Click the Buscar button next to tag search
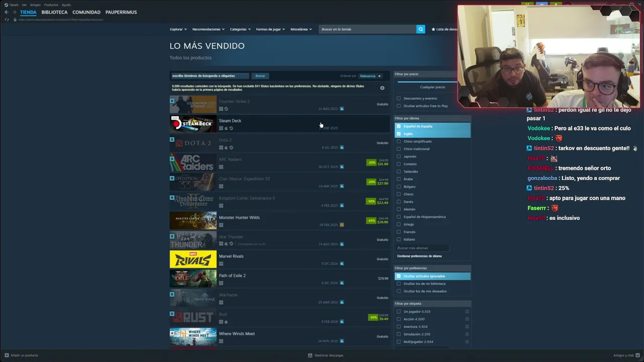The image size is (644, 362). coord(260,76)
